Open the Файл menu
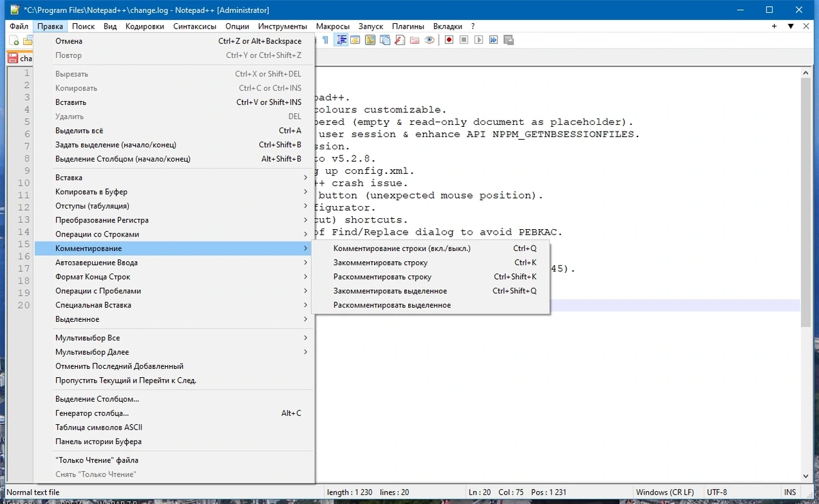819x504 pixels. tap(19, 27)
